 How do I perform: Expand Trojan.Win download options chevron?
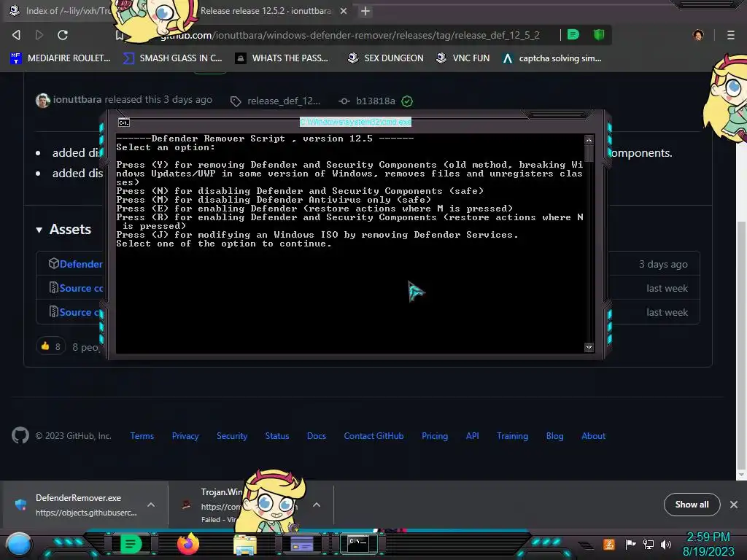click(x=317, y=505)
